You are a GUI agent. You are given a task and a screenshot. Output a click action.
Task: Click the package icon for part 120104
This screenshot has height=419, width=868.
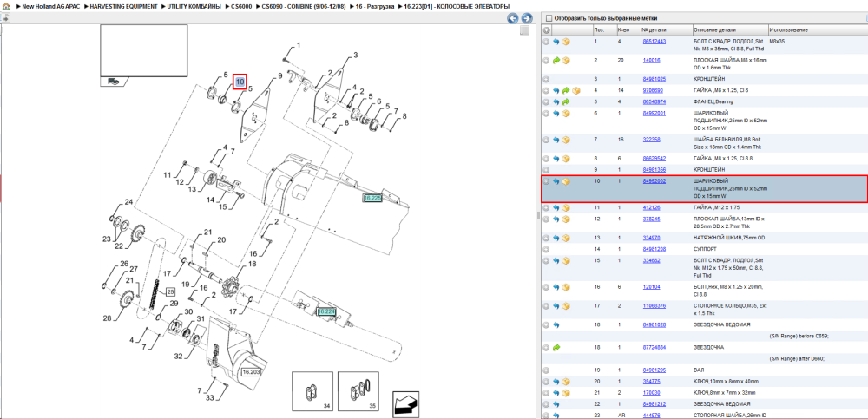(566, 287)
